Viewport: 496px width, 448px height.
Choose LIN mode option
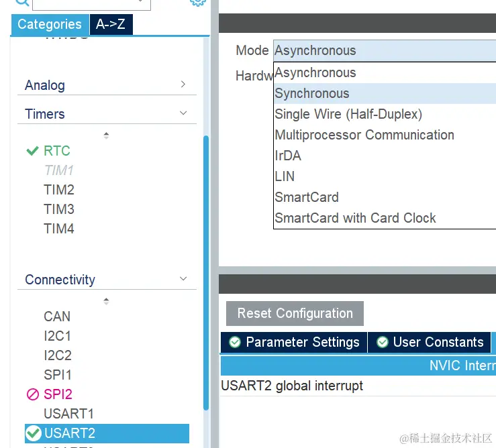pos(385,176)
